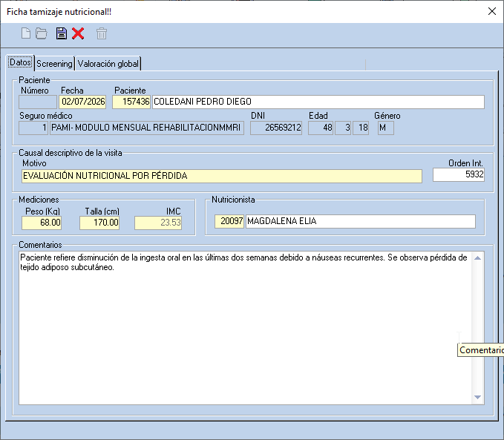504x440 pixels.
Task: Click the Talla (cm) field 170.00
Action: [x=99, y=223]
